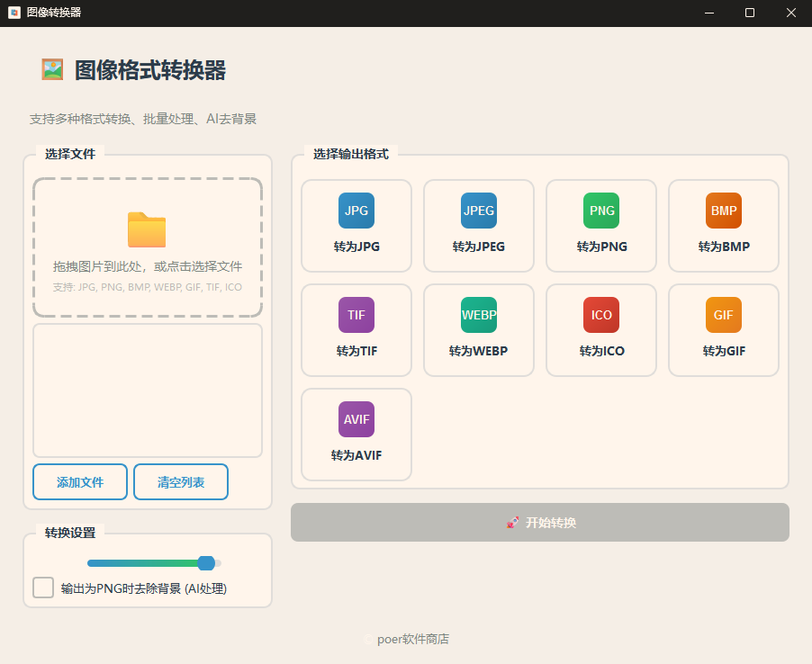Maximize the 图像转换器 window
The width and height of the screenshot is (812, 664).
[749, 13]
